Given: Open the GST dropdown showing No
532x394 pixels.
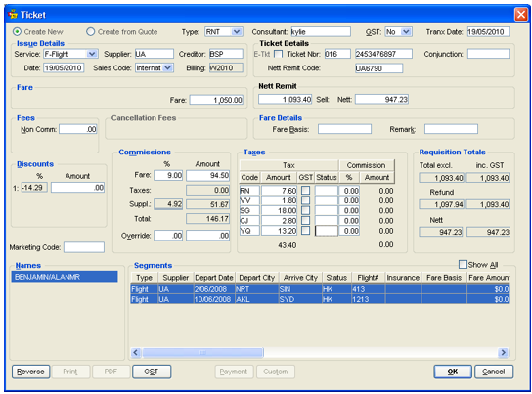Looking at the screenshot, I should pyautogui.click(x=406, y=32).
